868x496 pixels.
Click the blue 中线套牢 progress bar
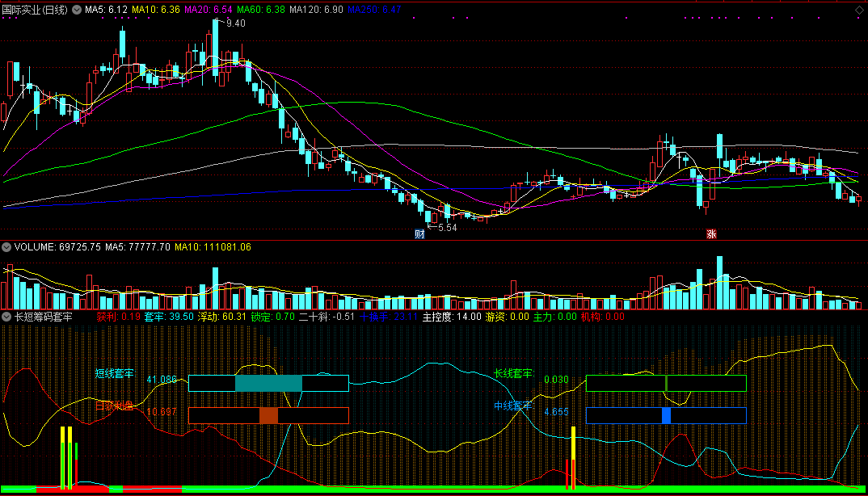pos(666,416)
